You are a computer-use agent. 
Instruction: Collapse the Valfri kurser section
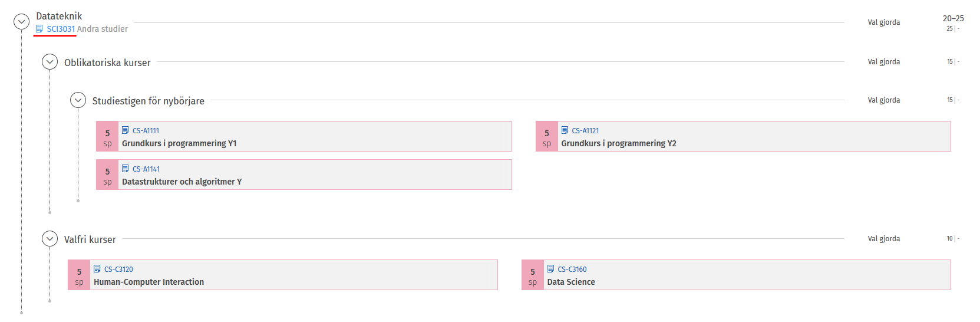(50, 239)
